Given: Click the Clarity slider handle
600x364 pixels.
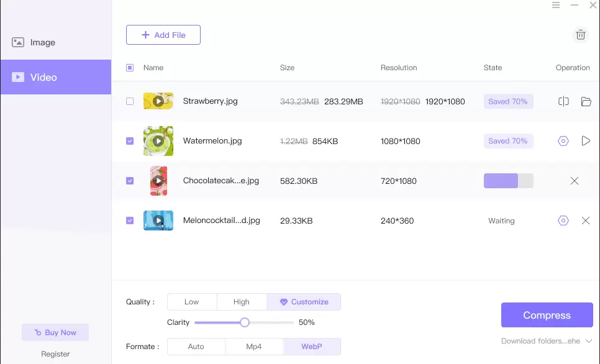Looking at the screenshot, I should [x=245, y=322].
